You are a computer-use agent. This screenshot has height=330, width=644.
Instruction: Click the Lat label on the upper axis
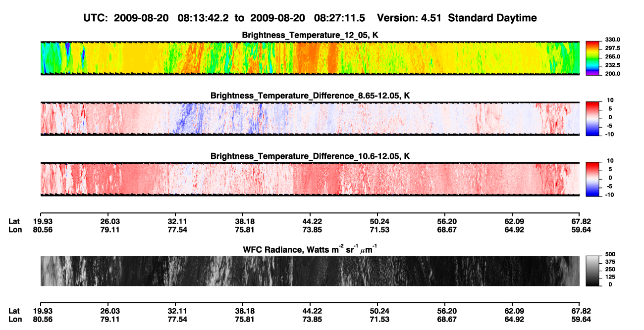click(14, 221)
